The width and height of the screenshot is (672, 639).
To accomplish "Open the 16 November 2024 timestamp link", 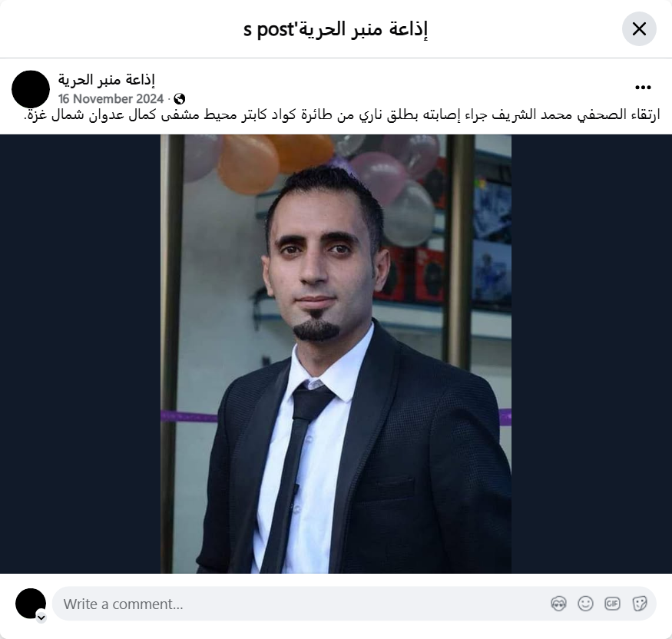I will (111, 99).
